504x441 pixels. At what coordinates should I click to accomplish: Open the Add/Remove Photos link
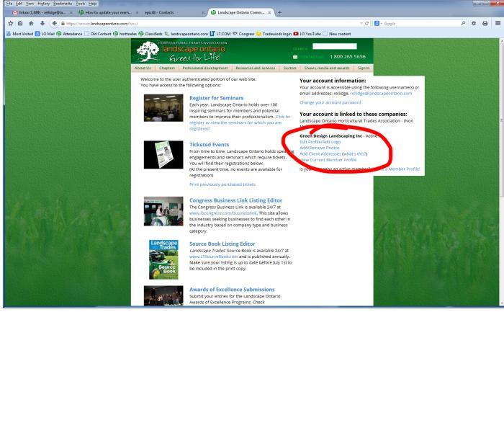tap(319, 148)
